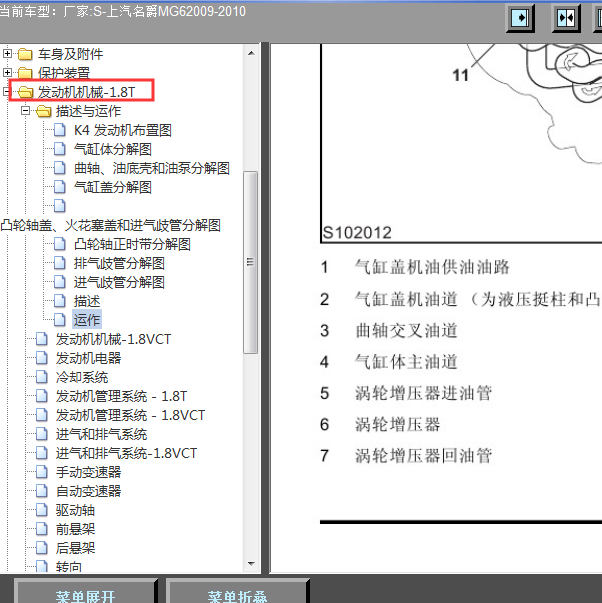
Task: Open 曲轴、油底壳和油泵分解图 document
Action: coord(152,168)
